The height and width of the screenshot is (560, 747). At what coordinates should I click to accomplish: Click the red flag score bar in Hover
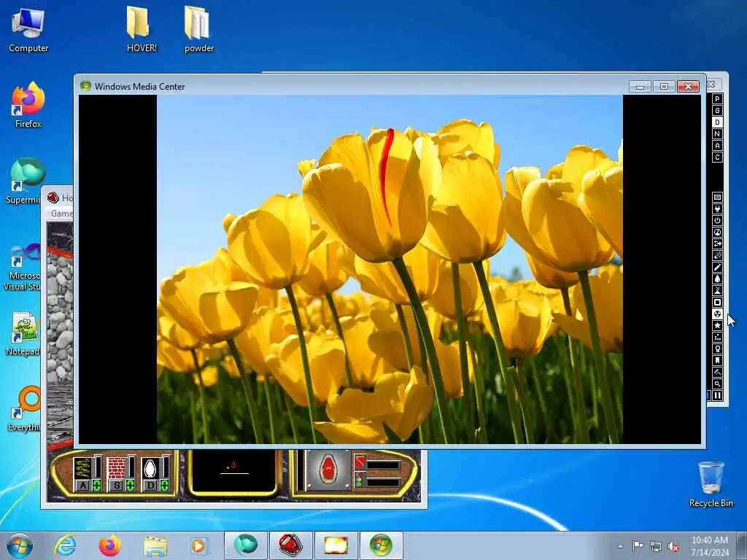pos(377,463)
